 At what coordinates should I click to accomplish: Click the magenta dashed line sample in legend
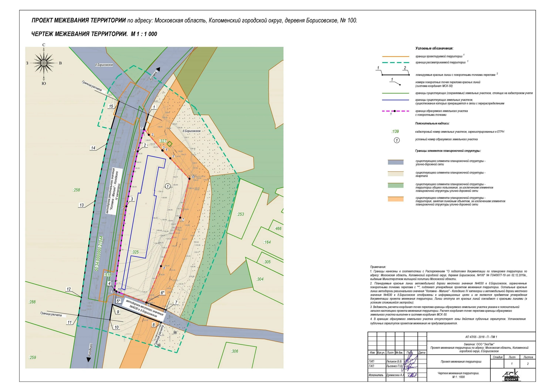pyautogui.click(x=396, y=111)
